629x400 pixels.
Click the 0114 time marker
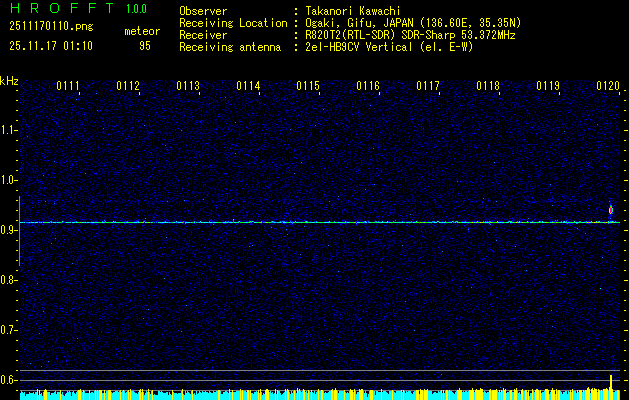coord(248,86)
